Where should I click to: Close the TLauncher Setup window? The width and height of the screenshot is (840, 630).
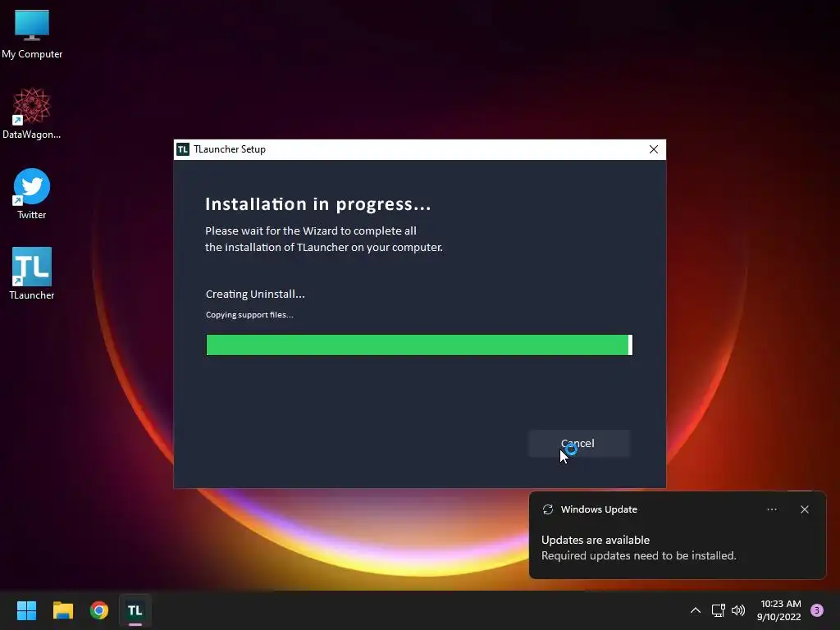tap(654, 149)
